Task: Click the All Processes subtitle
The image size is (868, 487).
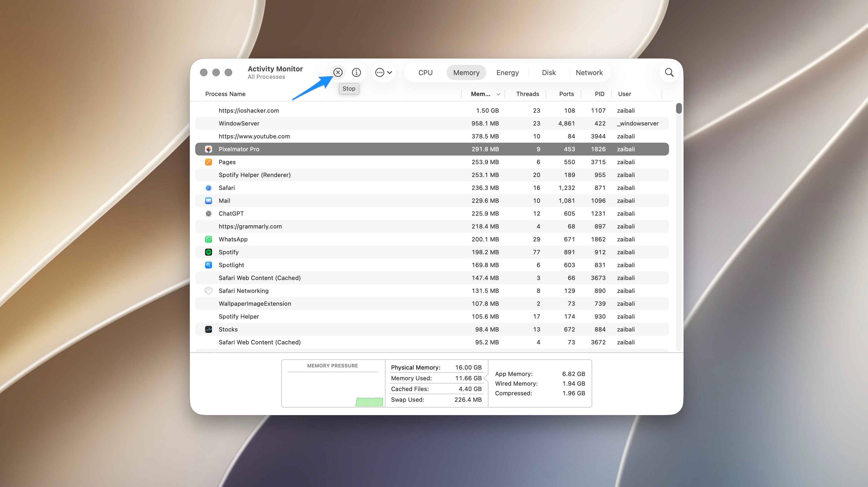Action: 266,77
